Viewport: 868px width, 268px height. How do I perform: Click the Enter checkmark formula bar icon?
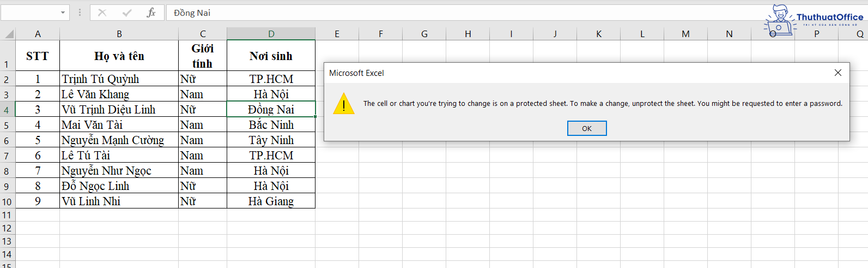pos(127,13)
